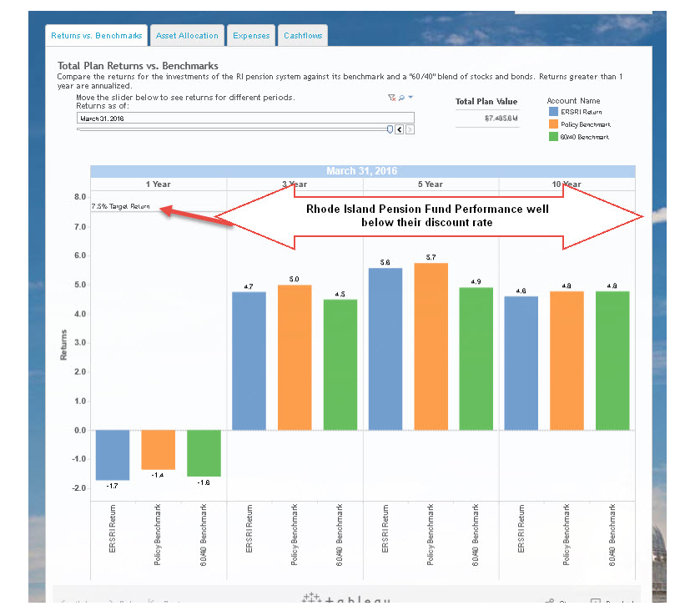Click the 4.9 value label

pos(476,281)
